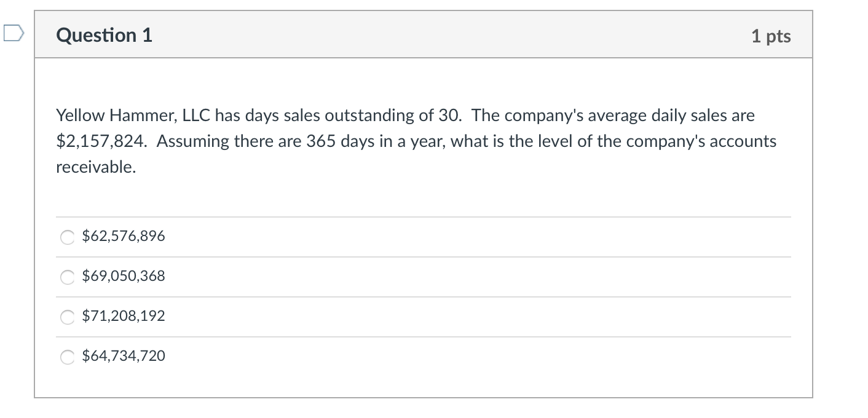Image resolution: width=868 pixels, height=418 pixels.
Task: Mark the $71,208,192 radio button
Action: 67,317
